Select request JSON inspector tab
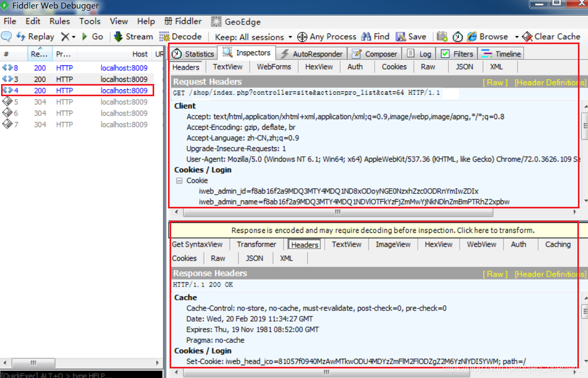Screen dimensions: 588x378 [x=464, y=67]
